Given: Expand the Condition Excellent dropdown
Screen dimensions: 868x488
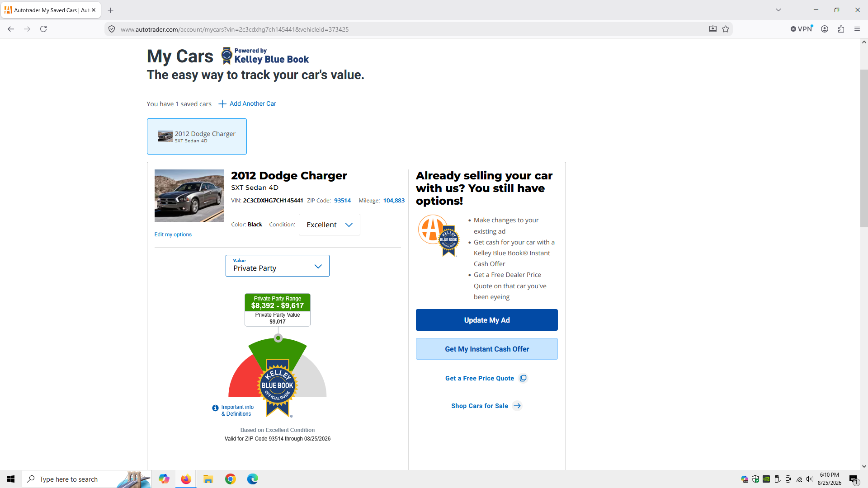Looking at the screenshot, I should coord(330,225).
